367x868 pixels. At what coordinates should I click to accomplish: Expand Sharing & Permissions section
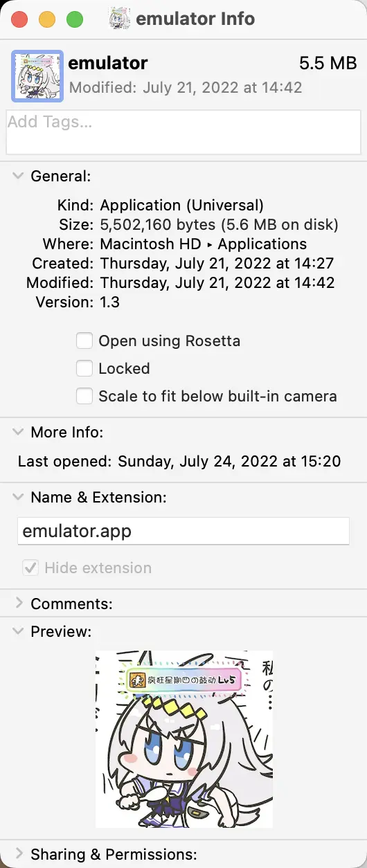(x=18, y=854)
